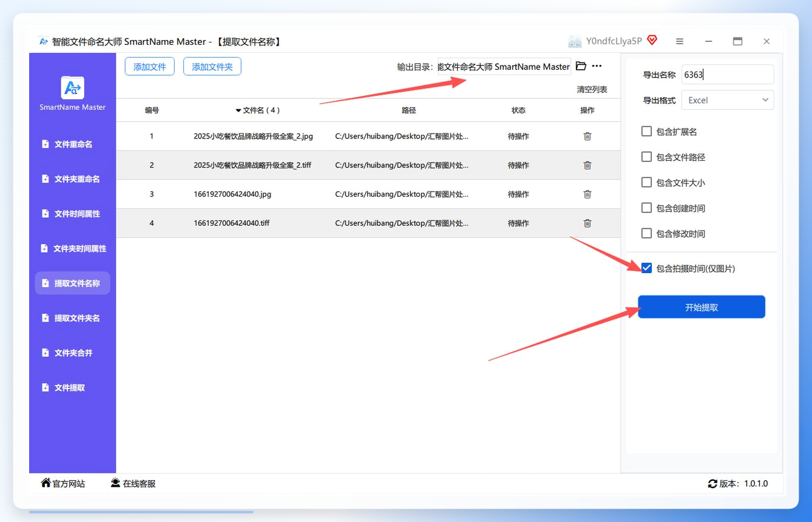
Task: Click the 状态 column header
Action: (x=518, y=110)
